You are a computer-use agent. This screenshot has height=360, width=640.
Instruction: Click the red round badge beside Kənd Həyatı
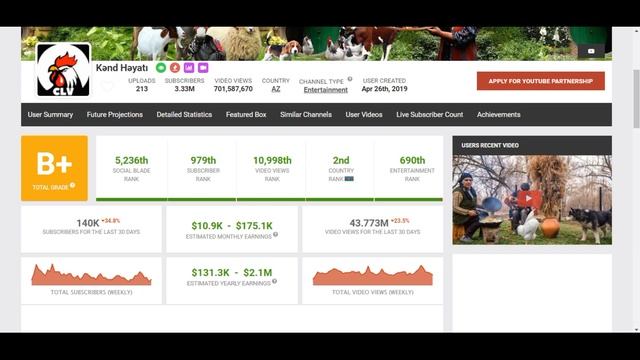175,68
